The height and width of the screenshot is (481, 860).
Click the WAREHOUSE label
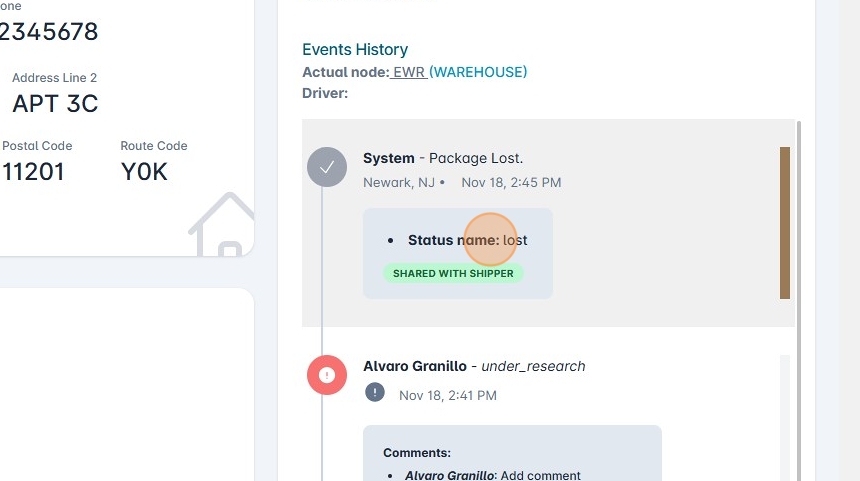(x=478, y=72)
